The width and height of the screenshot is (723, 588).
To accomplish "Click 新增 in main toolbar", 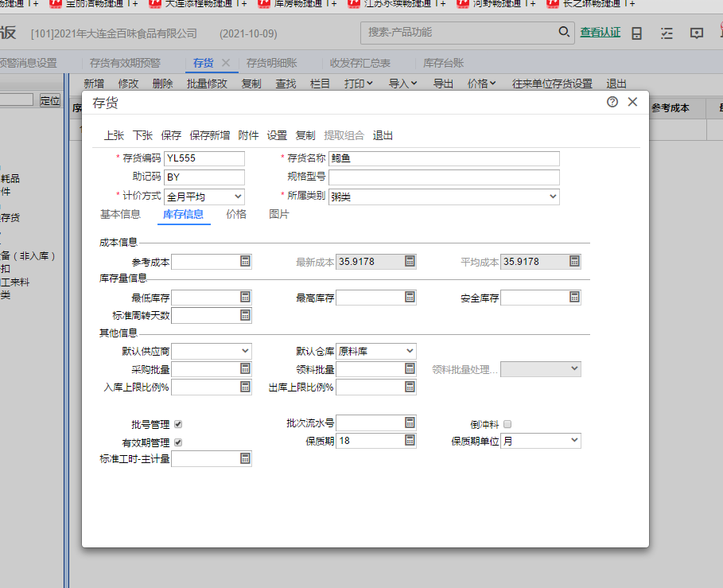I will [x=94, y=84].
